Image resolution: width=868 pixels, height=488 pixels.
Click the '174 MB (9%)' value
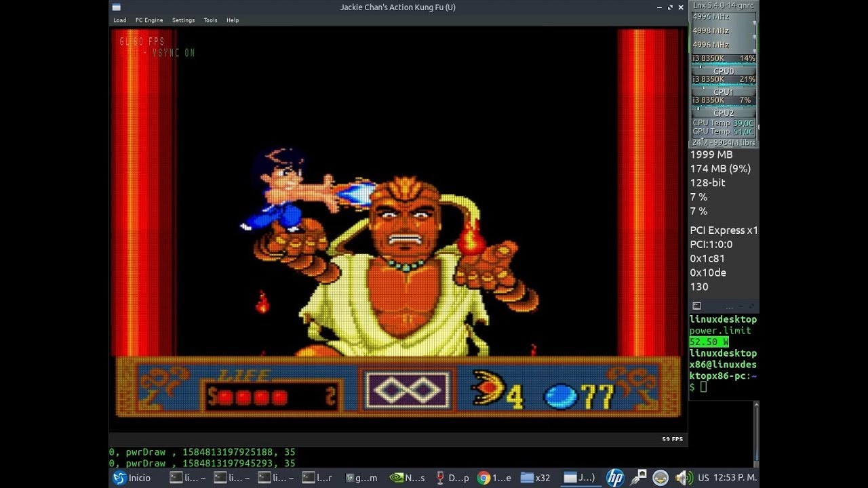[x=720, y=169]
